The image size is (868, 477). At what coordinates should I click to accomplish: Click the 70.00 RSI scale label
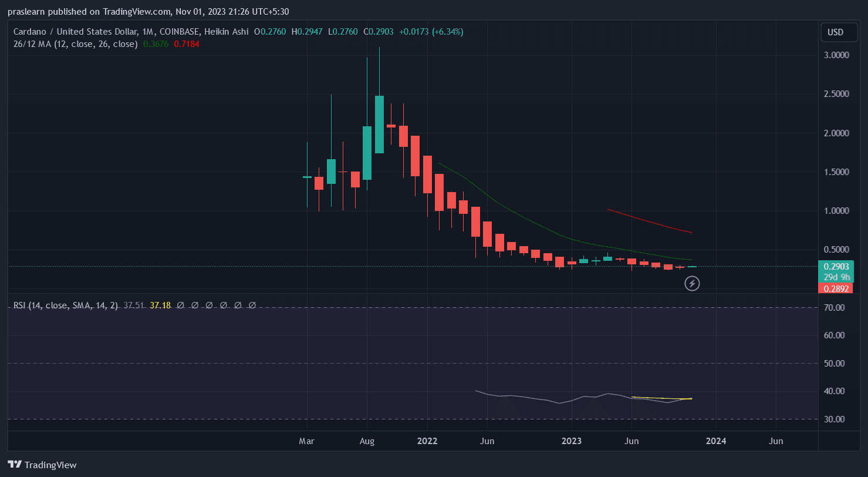pyautogui.click(x=834, y=307)
